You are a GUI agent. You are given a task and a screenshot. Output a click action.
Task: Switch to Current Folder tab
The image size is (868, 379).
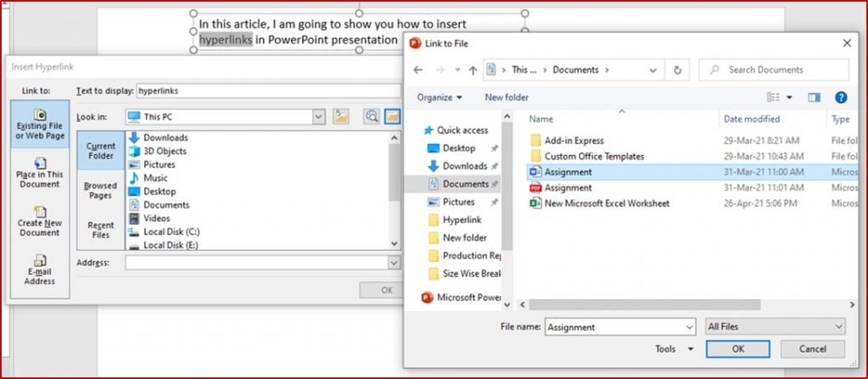101,151
